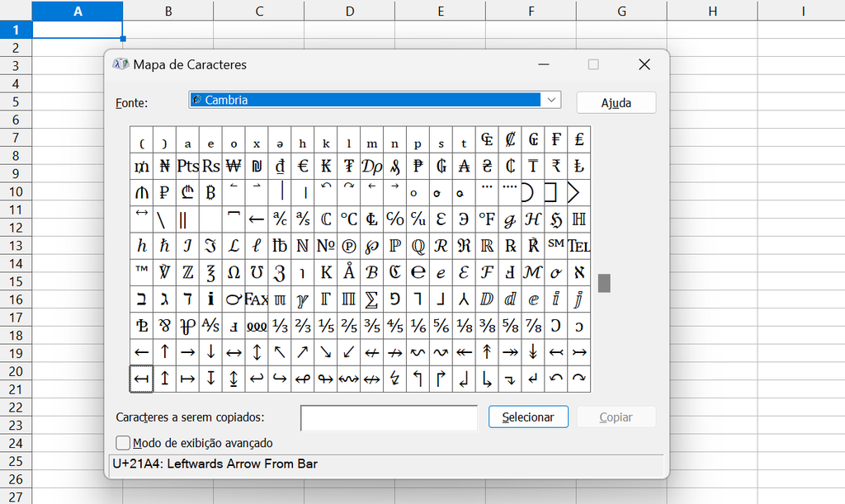
Task: Select the care-of ℅ symbol
Action: [x=394, y=219]
